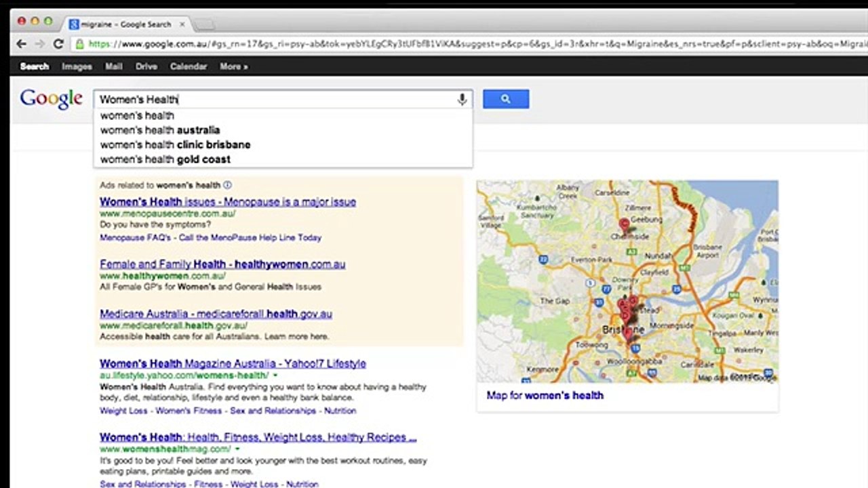Click the macOS yellow minimize button
The image size is (868, 488).
(35, 21)
